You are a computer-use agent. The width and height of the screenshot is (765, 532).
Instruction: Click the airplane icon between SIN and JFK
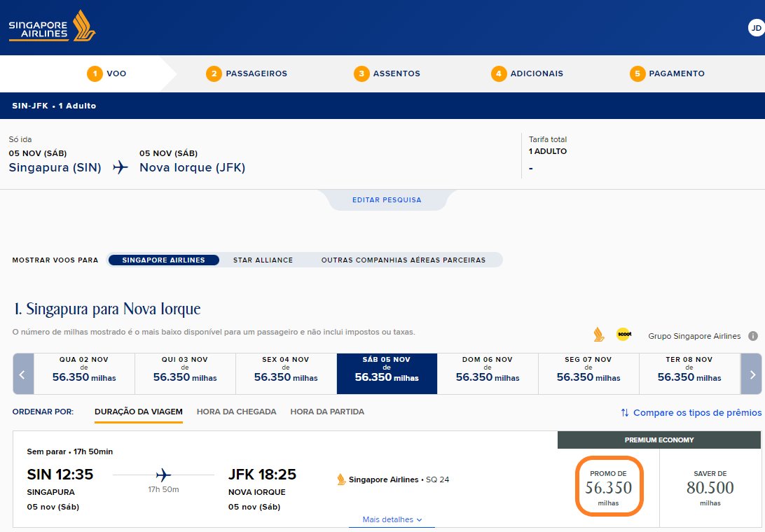coord(120,167)
